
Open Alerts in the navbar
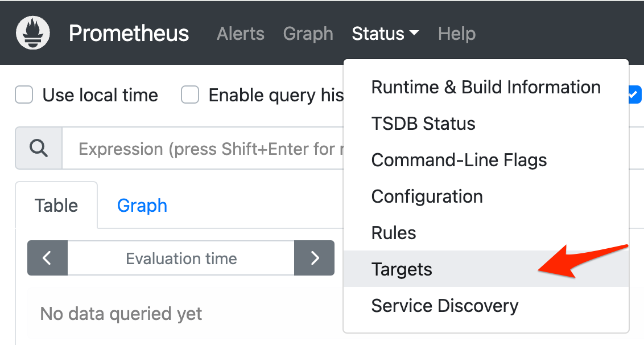click(x=241, y=34)
